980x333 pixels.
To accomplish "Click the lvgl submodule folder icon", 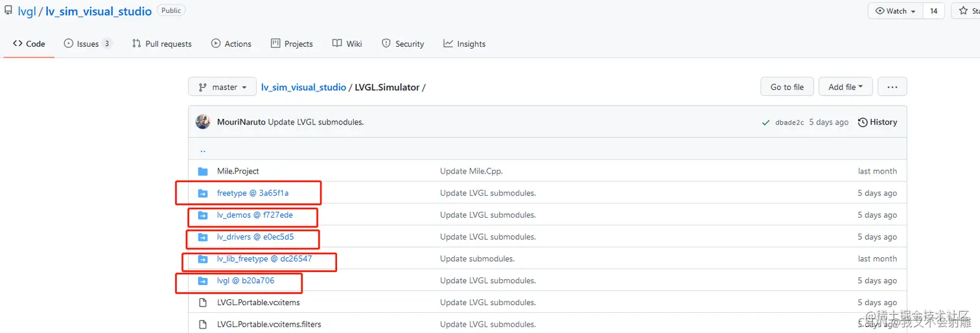I will [x=203, y=281].
